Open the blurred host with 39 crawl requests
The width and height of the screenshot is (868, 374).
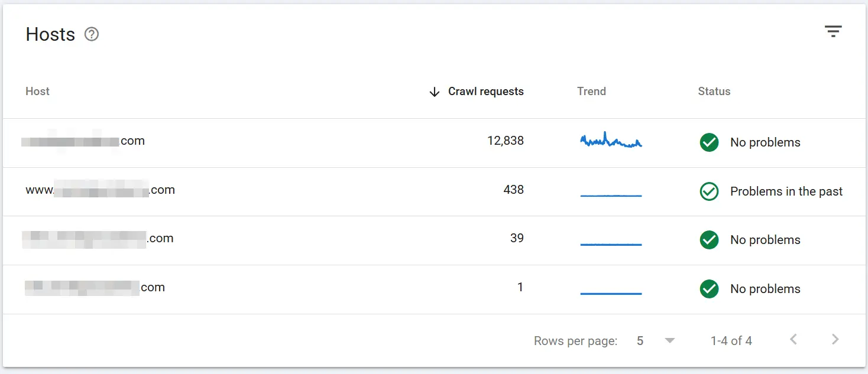point(98,239)
